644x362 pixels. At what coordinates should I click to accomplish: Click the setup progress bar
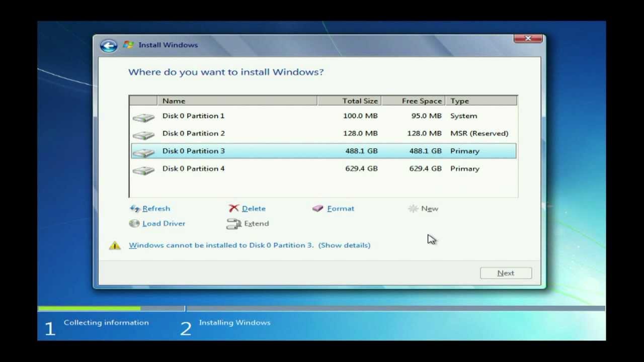(321, 308)
